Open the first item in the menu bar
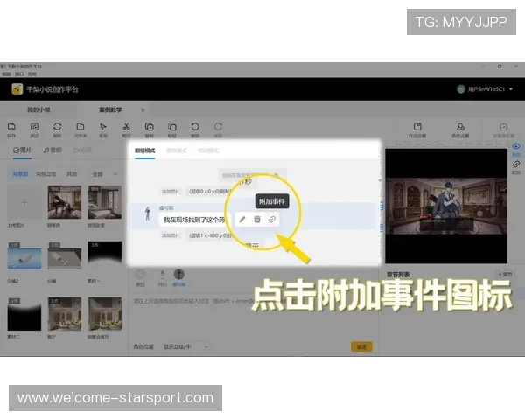Screen dimensions: 525x420 click(x=6, y=74)
